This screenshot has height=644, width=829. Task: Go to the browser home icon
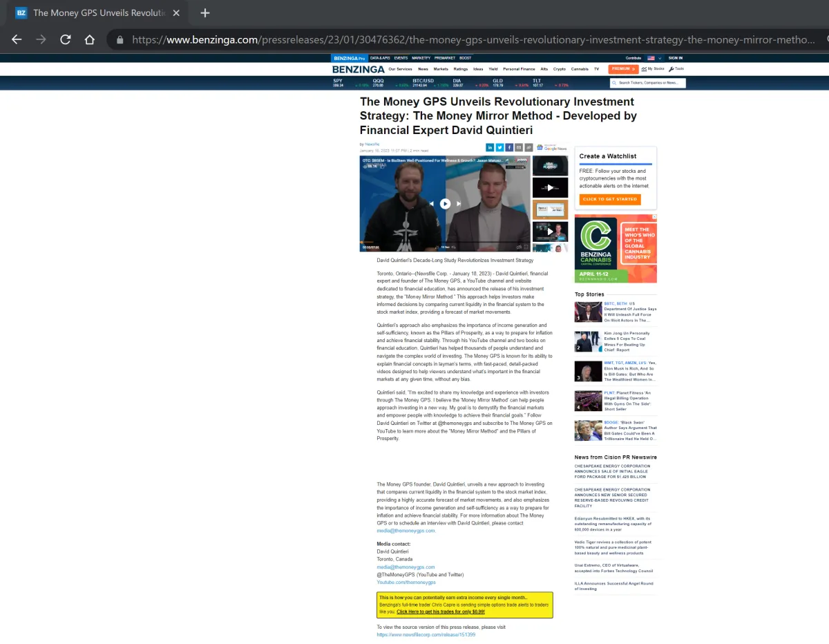pos(89,39)
